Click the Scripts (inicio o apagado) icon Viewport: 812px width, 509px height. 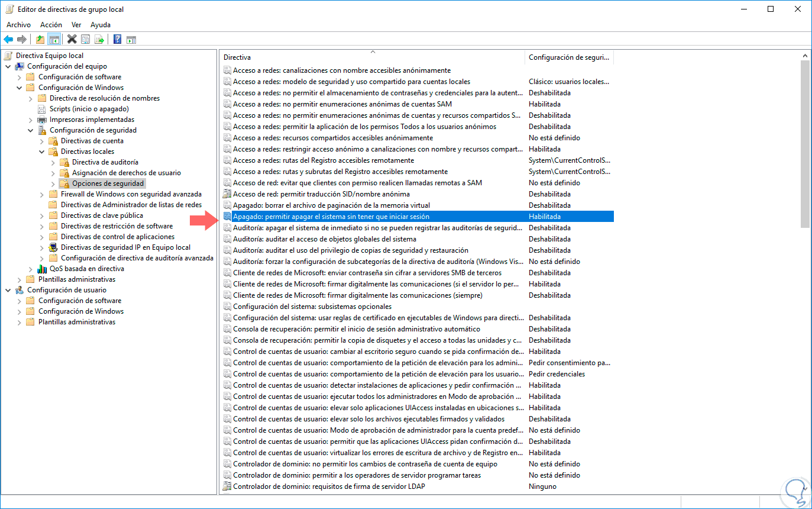[x=42, y=109]
